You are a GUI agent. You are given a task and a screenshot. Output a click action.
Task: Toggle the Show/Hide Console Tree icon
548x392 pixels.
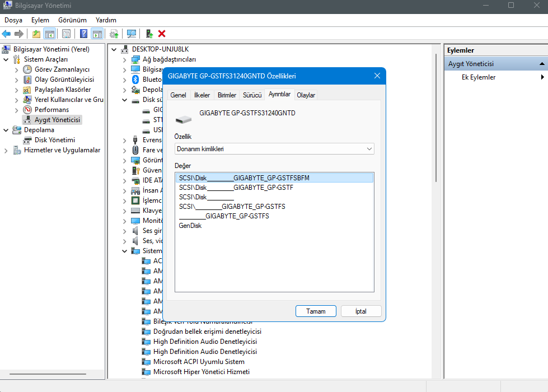(50, 34)
